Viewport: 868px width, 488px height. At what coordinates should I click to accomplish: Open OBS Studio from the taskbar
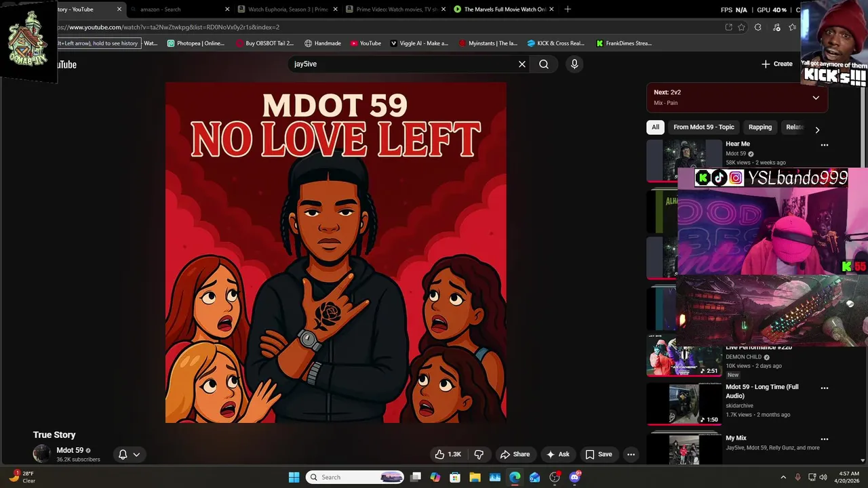555,477
